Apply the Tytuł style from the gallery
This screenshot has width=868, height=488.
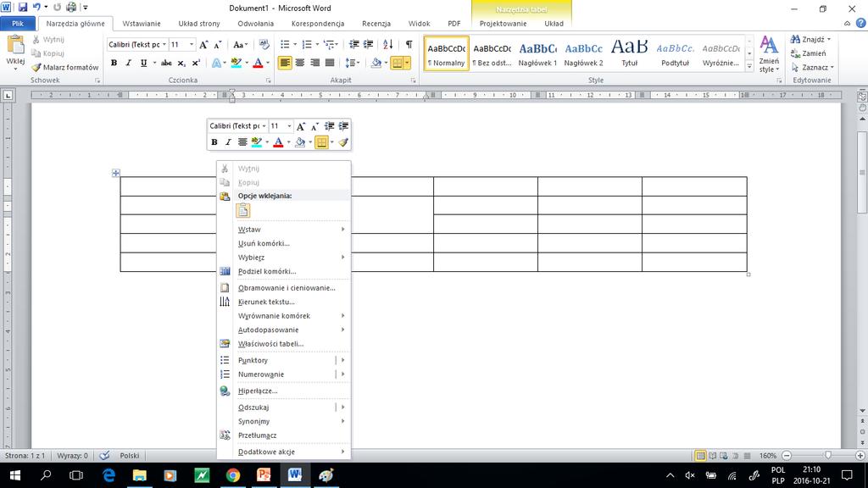(x=630, y=53)
